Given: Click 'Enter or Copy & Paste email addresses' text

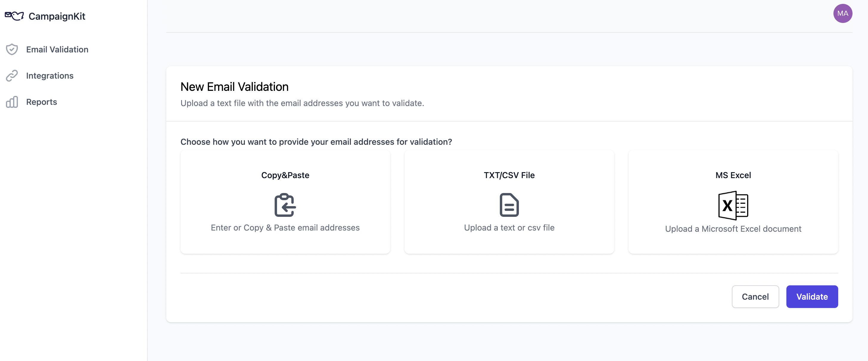Looking at the screenshot, I should (285, 228).
